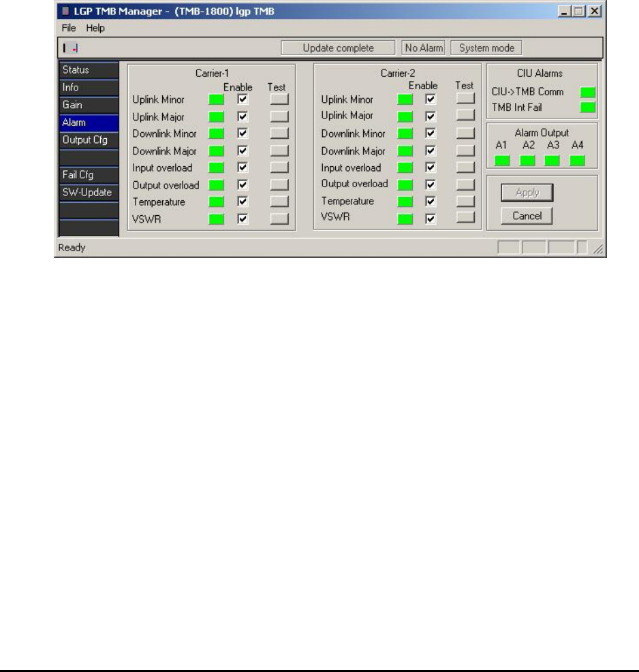Click Carrier-2 VSWR Test button
This screenshot has width=639, height=672.
coord(465,217)
